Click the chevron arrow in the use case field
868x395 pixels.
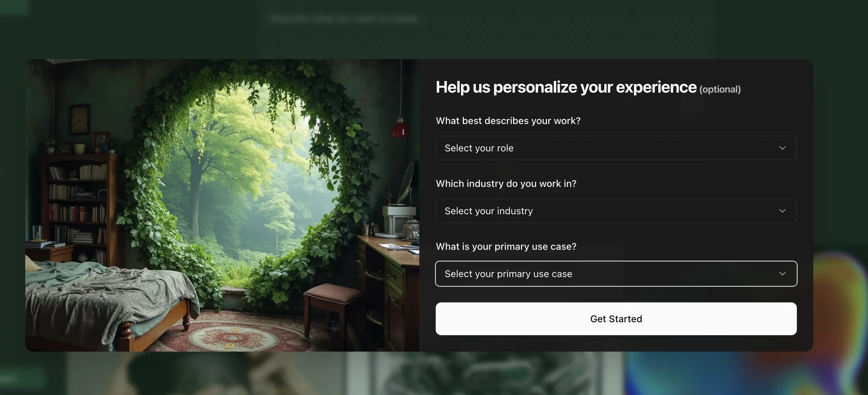pos(782,274)
